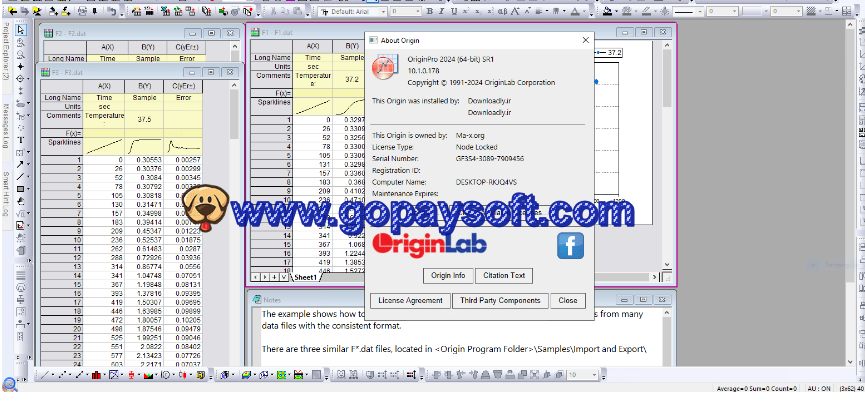Select the Text tool in the Tools toolbar
This screenshot has height=417, width=865.
click(21, 140)
